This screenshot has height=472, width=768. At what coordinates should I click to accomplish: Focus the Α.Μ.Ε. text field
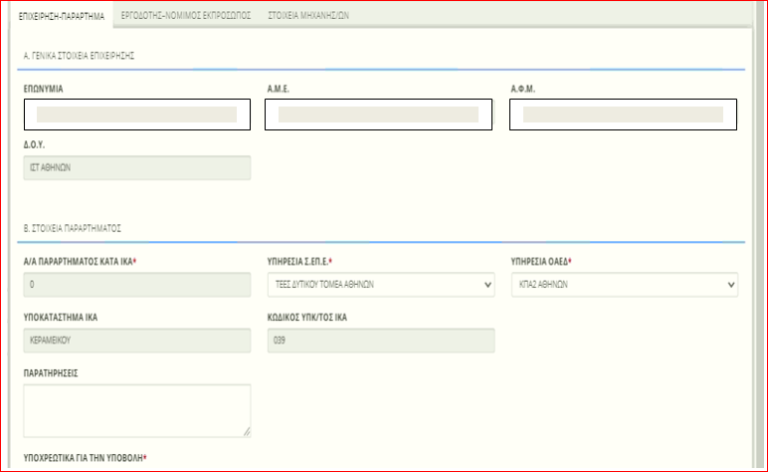[378, 115]
